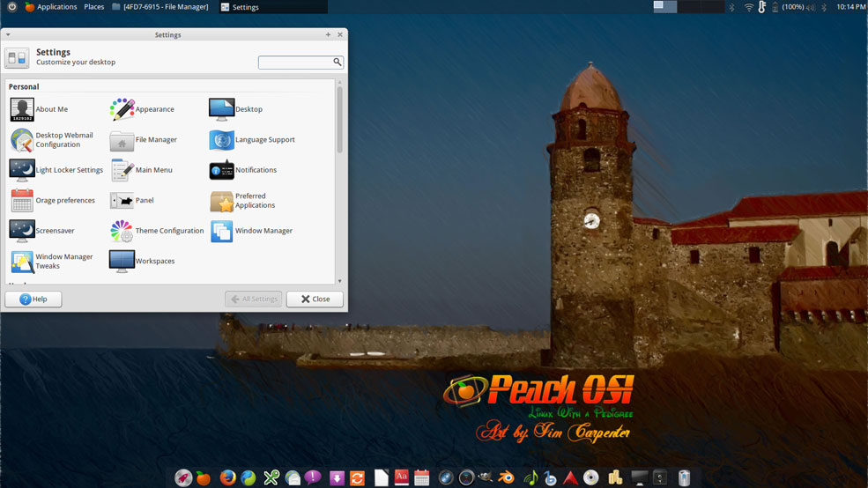Click the volume speaker icon

tap(811, 7)
